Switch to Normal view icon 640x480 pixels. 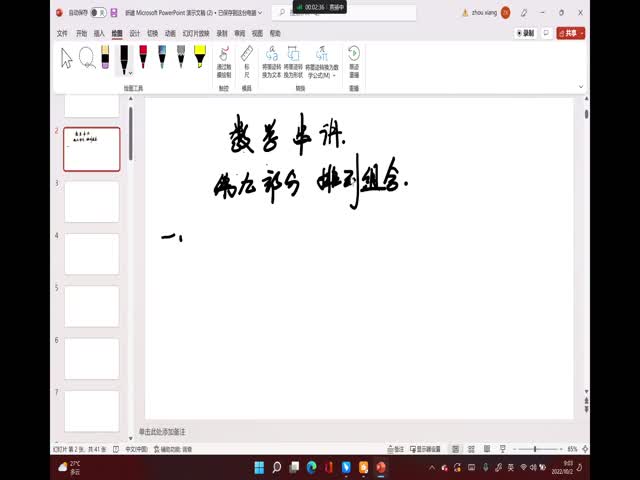click(x=455, y=449)
